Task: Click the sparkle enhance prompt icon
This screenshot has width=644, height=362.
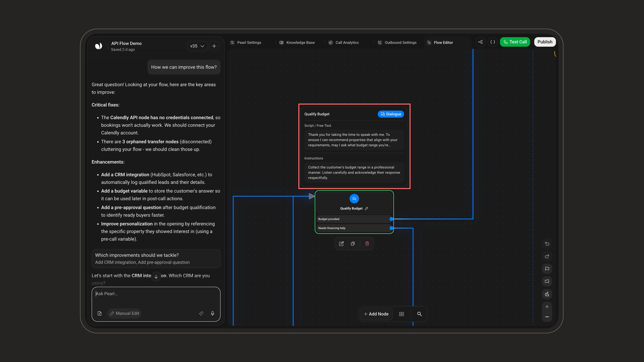Action: click(201, 313)
